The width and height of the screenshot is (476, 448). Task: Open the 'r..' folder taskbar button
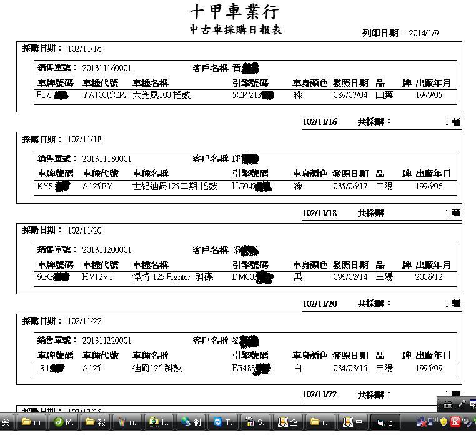tap(319, 422)
